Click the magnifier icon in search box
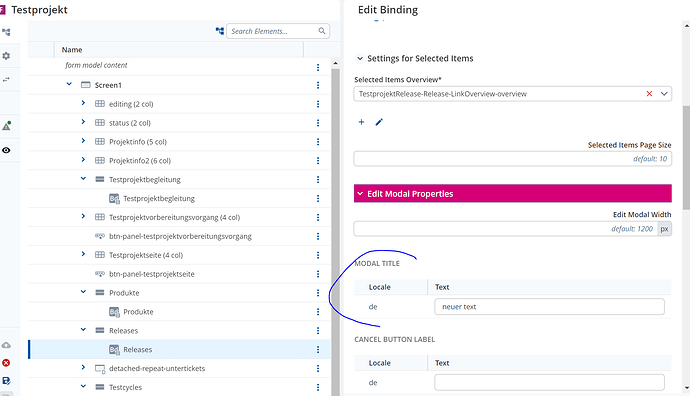Viewport: 690px width, 396px height. coord(322,31)
